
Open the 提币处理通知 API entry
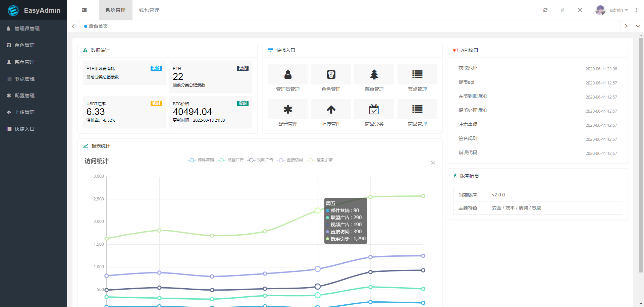[x=473, y=111]
